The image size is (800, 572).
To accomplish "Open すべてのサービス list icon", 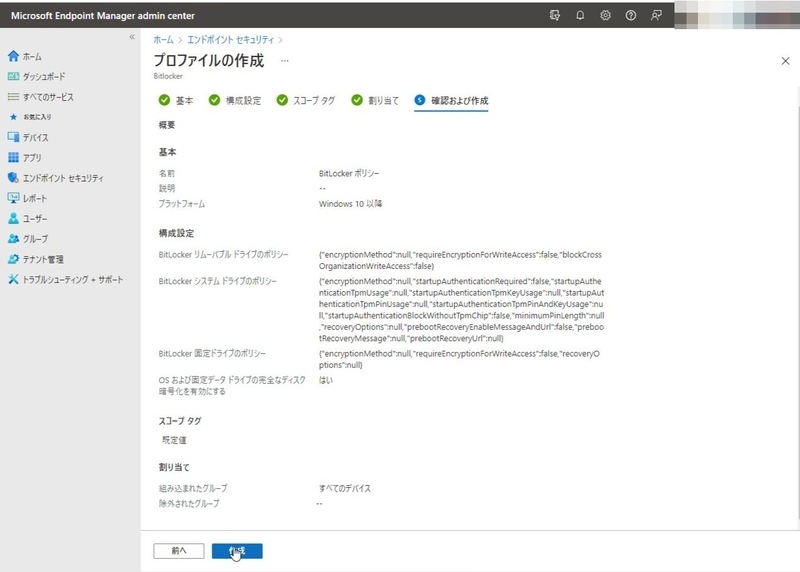I will [13, 96].
